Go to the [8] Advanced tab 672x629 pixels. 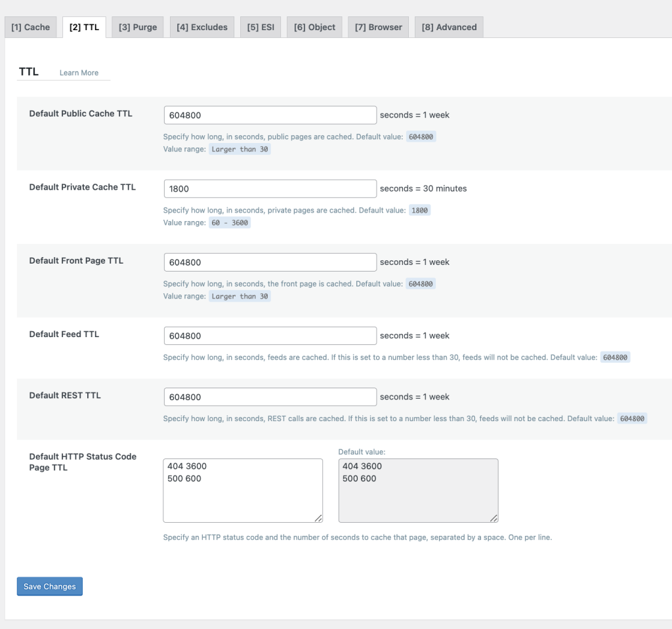(x=448, y=27)
